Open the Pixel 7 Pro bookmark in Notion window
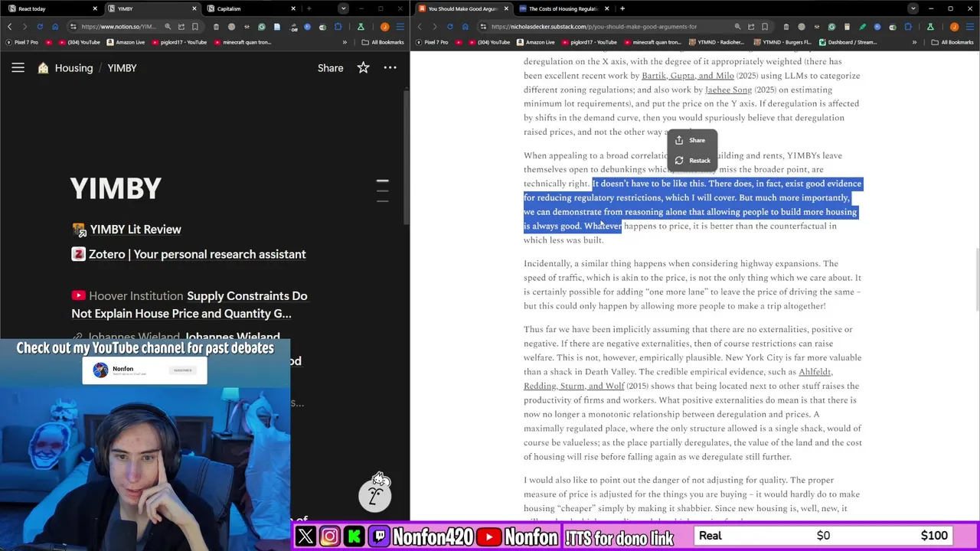Screen dimensions: 980x551 point(22,42)
